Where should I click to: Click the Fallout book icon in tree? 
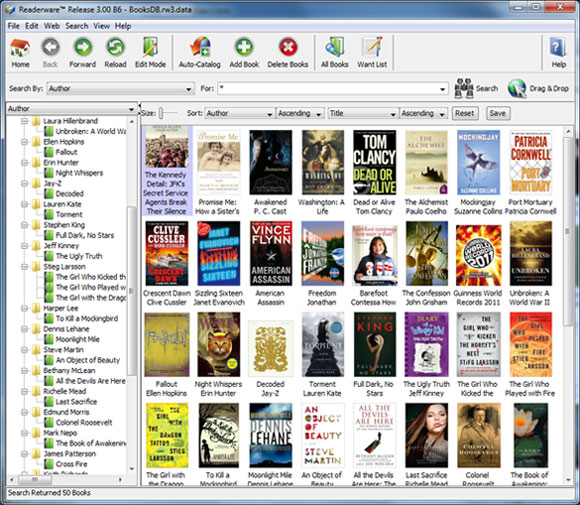[x=48, y=152]
